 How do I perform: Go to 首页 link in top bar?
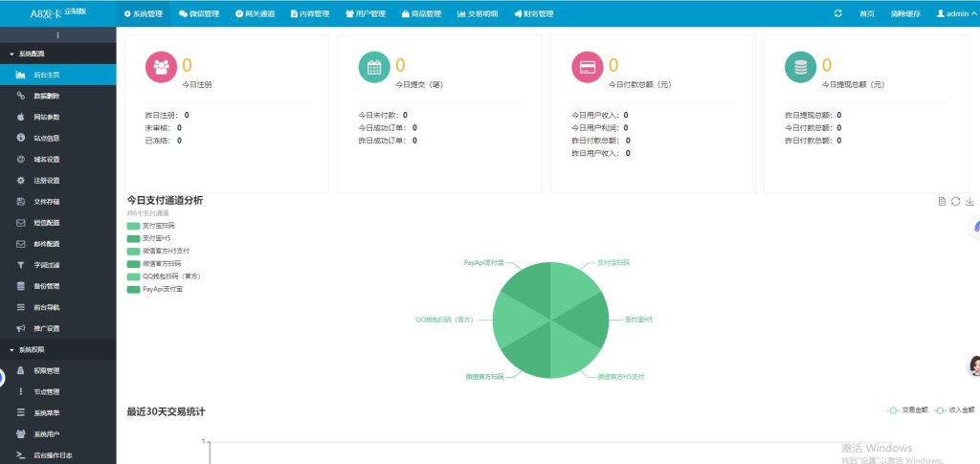[867, 13]
